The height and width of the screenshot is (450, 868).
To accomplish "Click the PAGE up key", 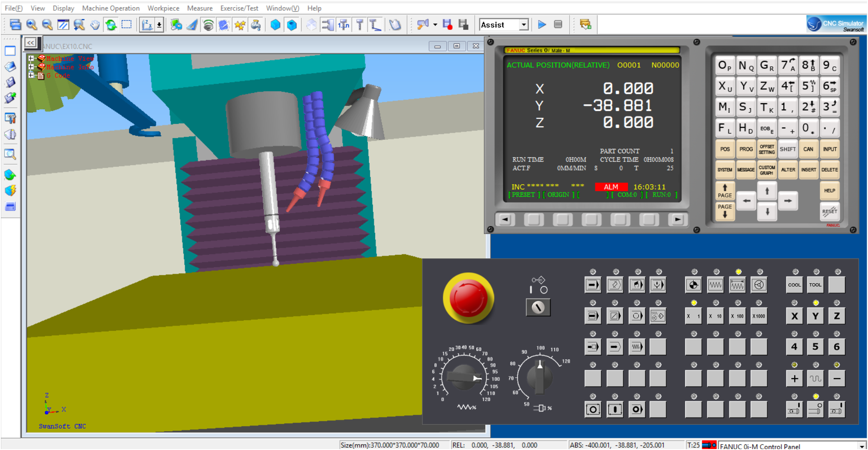I will (x=725, y=191).
